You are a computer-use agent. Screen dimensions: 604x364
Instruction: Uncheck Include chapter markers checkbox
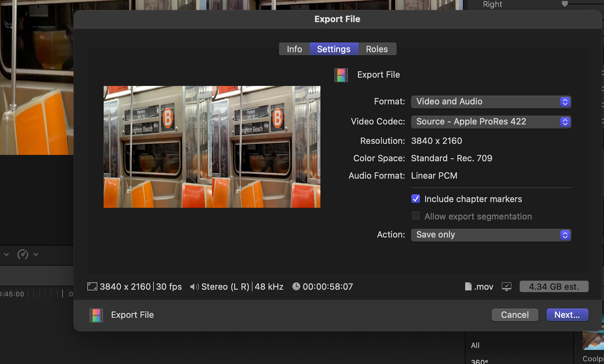416,199
